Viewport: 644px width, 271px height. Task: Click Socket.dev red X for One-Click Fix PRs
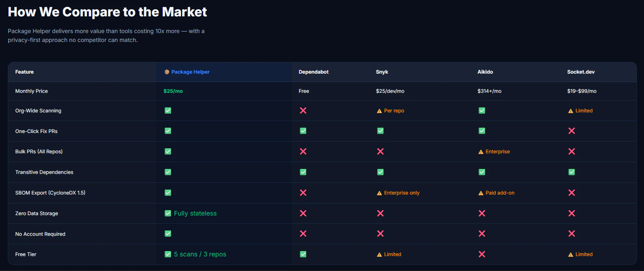[x=572, y=131]
